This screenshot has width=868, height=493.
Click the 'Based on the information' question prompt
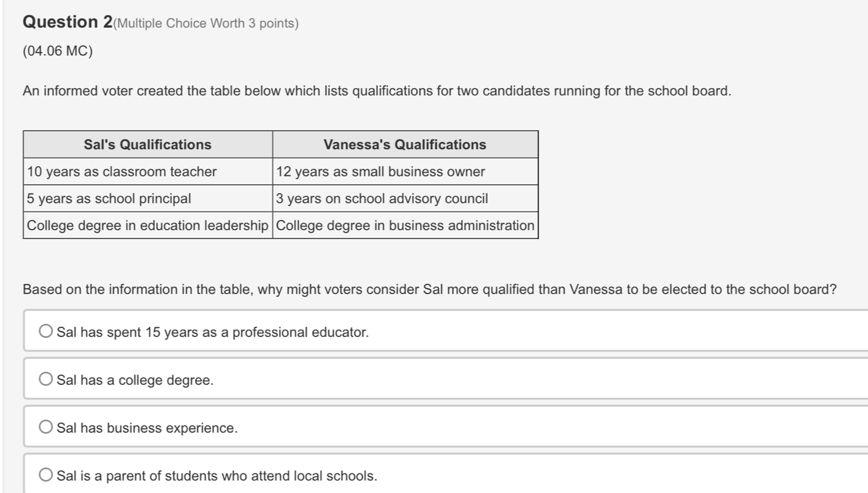pos(429,289)
